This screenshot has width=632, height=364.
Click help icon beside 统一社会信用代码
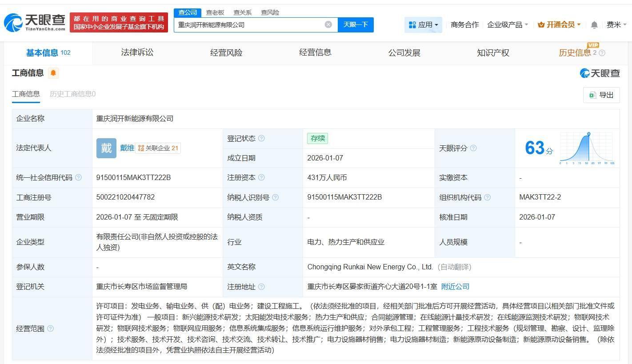click(79, 177)
